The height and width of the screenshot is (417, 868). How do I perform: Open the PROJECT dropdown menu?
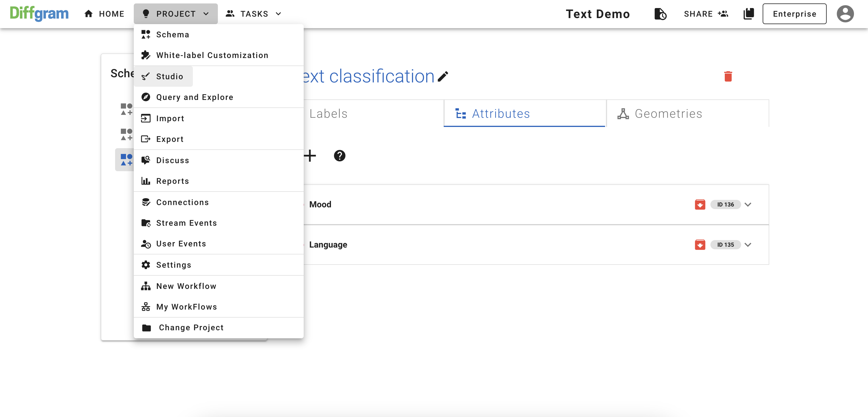(x=175, y=14)
